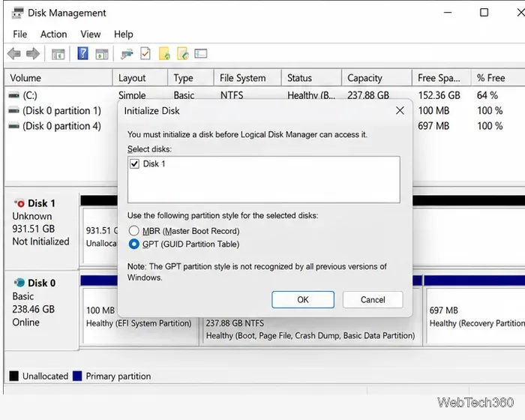The height and width of the screenshot is (420, 525).
Task: Click Cancel in Initialize Disk dialog
Action: [x=373, y=299]
